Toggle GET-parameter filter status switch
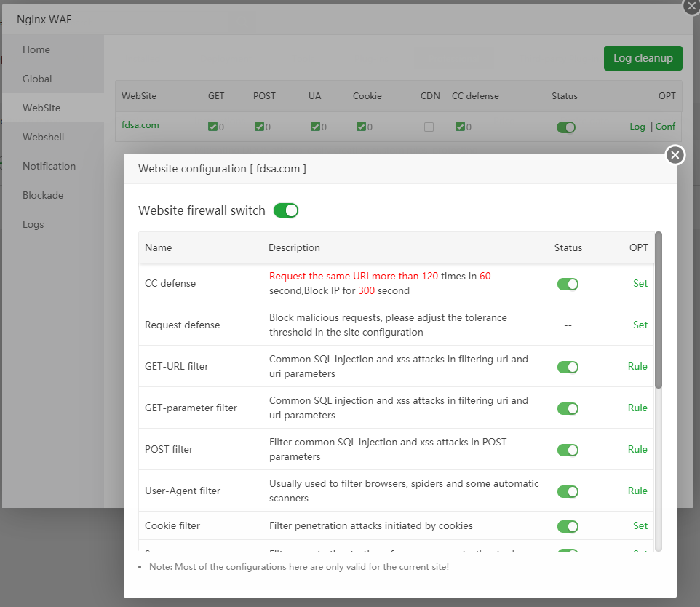700x607 pixels. tap(568, 408)
